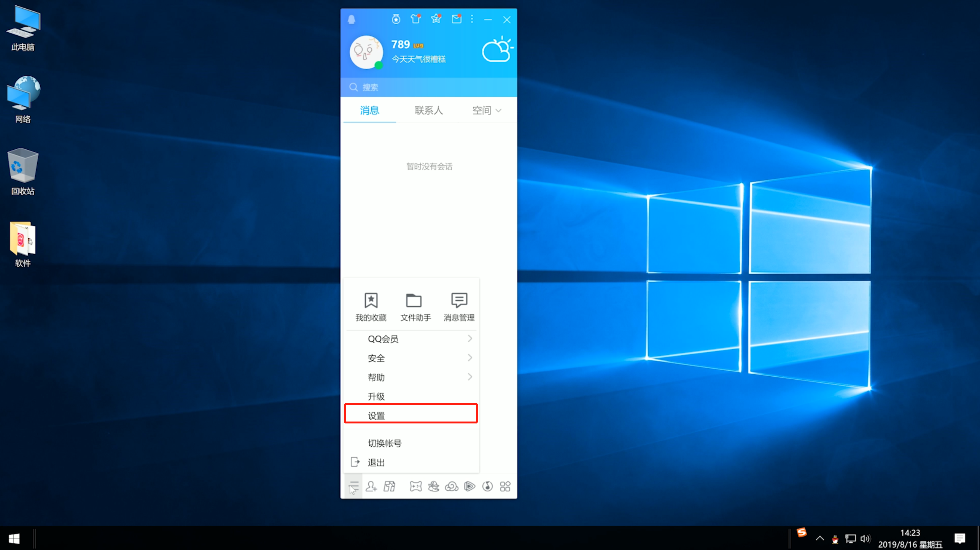Click the QQ tray icon in taskbar

835,539
